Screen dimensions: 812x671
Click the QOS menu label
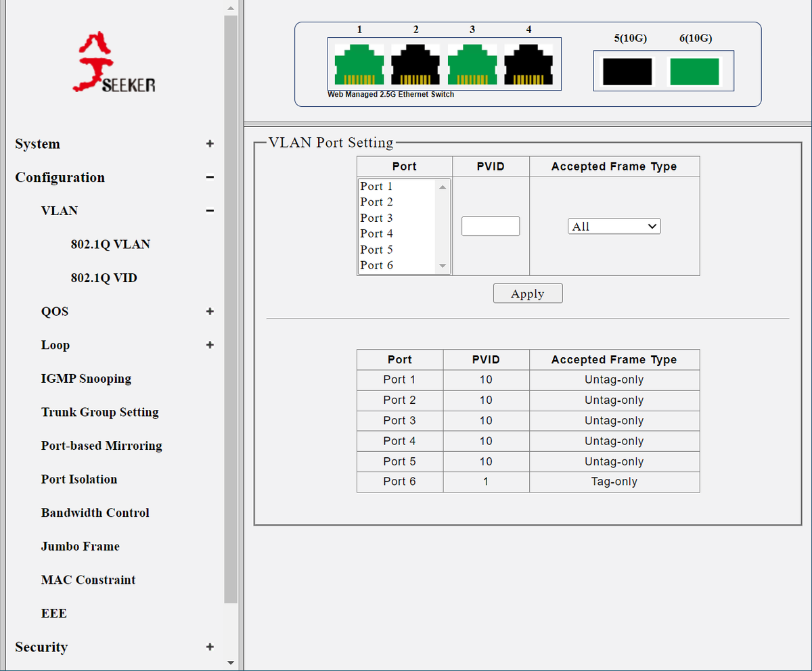click(55, 312)
